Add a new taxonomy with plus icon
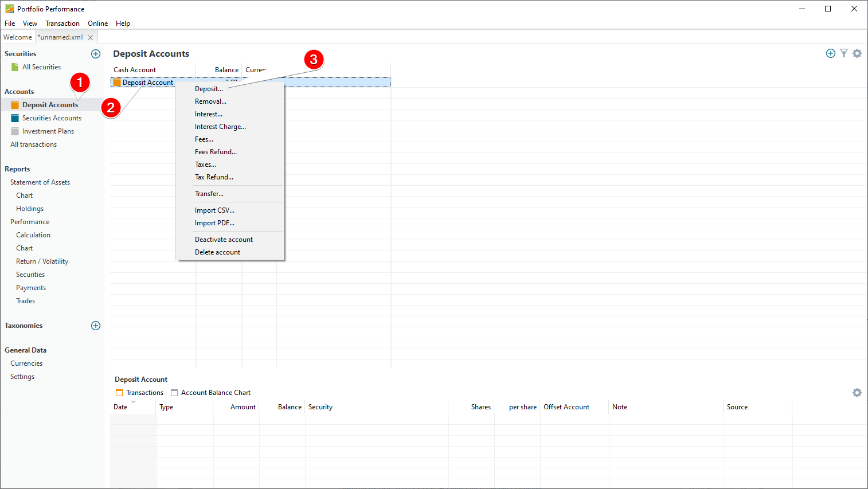 point(96,326)
